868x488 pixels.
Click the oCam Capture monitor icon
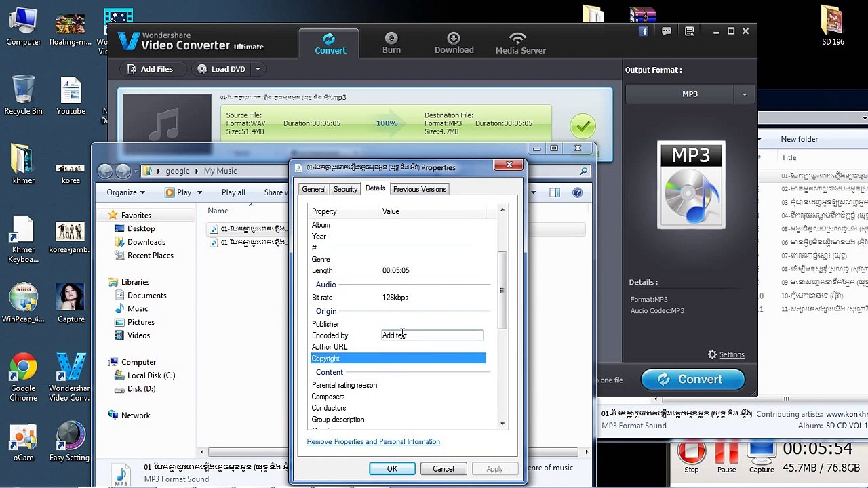coord(762,451)
